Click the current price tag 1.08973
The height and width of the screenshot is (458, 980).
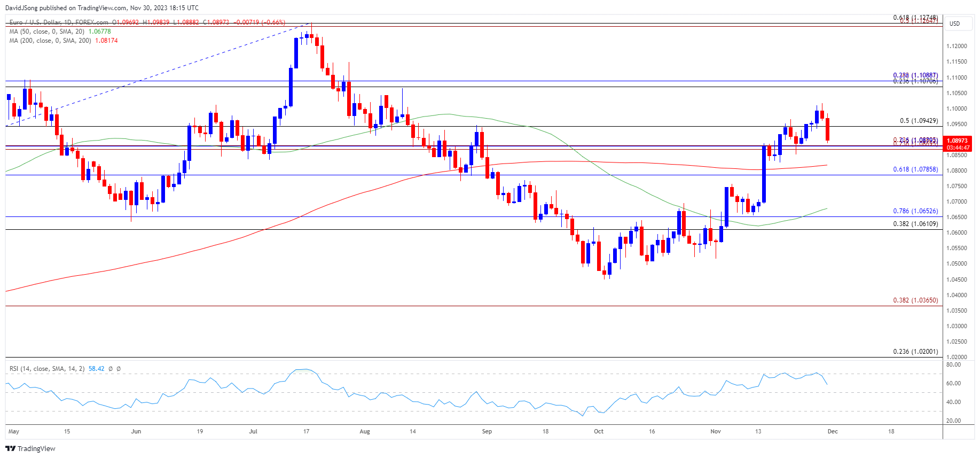coord(958,141)
